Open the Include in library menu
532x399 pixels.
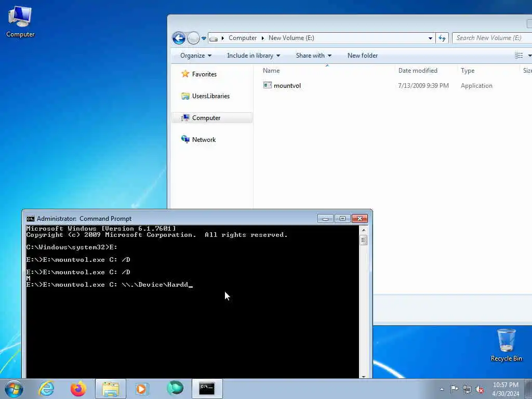[254, 56]
